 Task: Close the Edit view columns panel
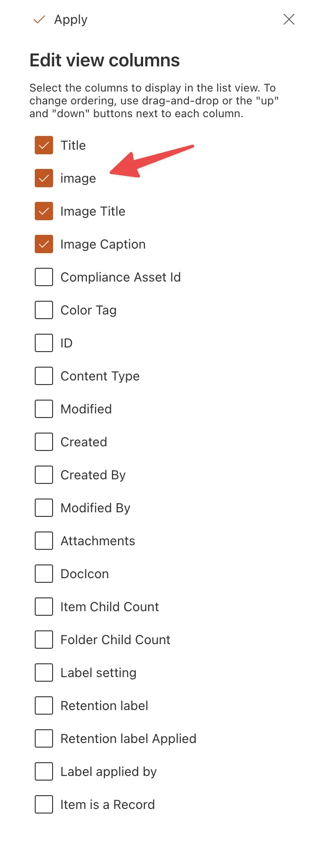pyautogui.click(x=289, y=19)
